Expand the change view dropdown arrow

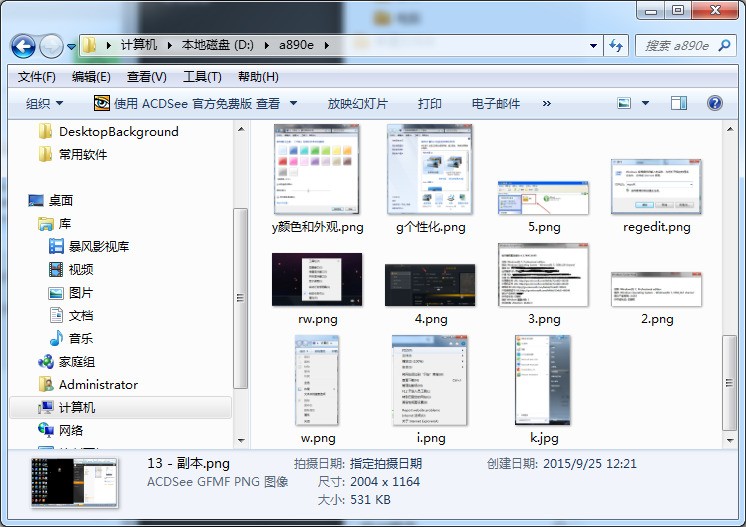coord(645,103)
